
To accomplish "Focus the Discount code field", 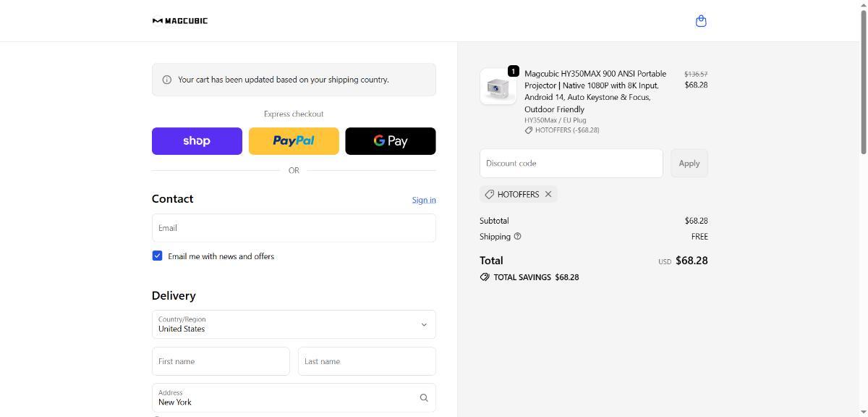I will pyautogui.click(x=571, y=164).
